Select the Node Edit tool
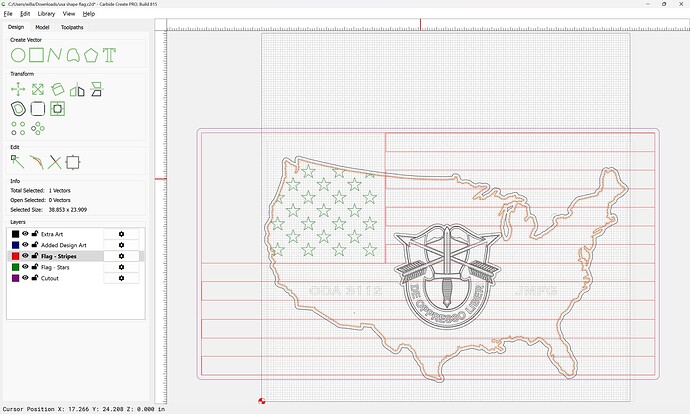This screenshot has height=414, width=690. [17, 162]
